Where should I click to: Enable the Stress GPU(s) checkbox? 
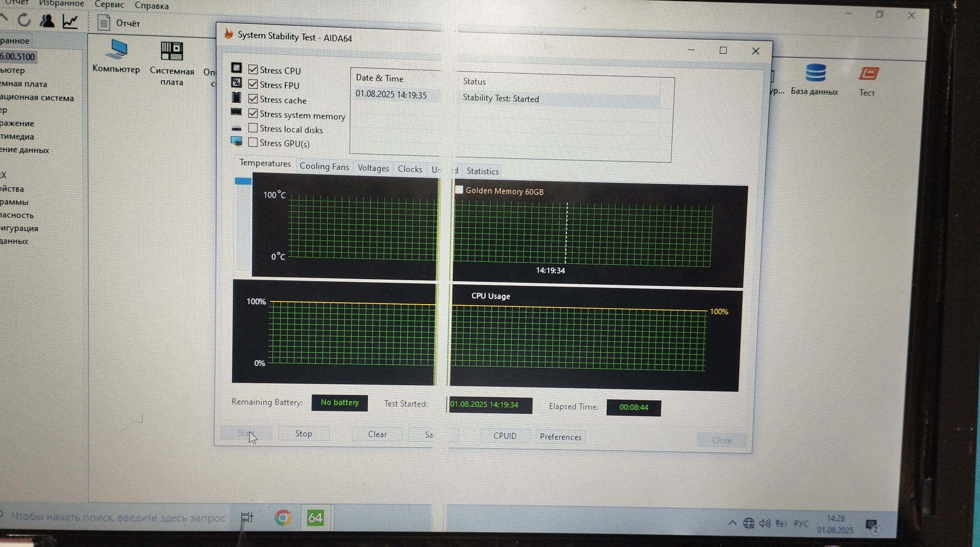(253, 142)
